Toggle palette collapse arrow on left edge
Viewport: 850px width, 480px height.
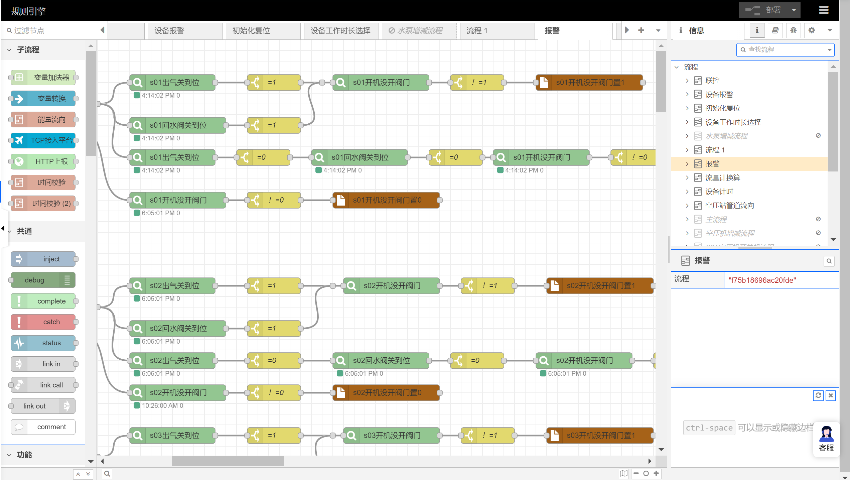pyautogui.click(x=3, y=231)
